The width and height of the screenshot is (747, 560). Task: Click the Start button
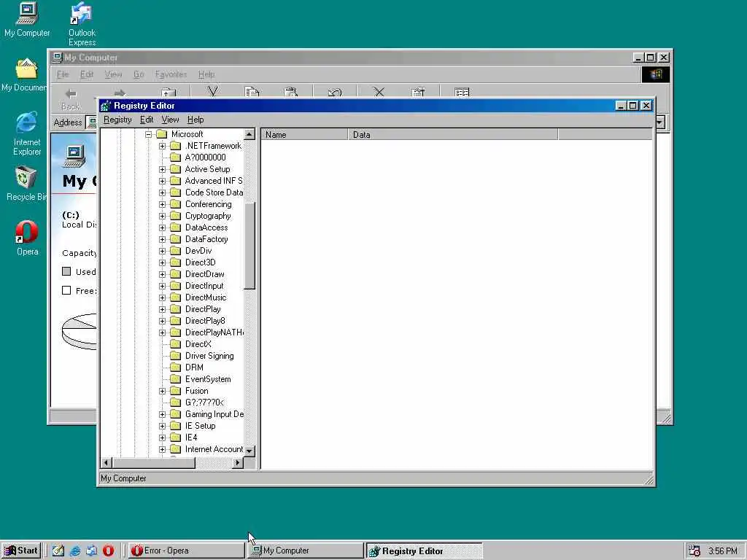pyautogui.click(x=21, y=551)
